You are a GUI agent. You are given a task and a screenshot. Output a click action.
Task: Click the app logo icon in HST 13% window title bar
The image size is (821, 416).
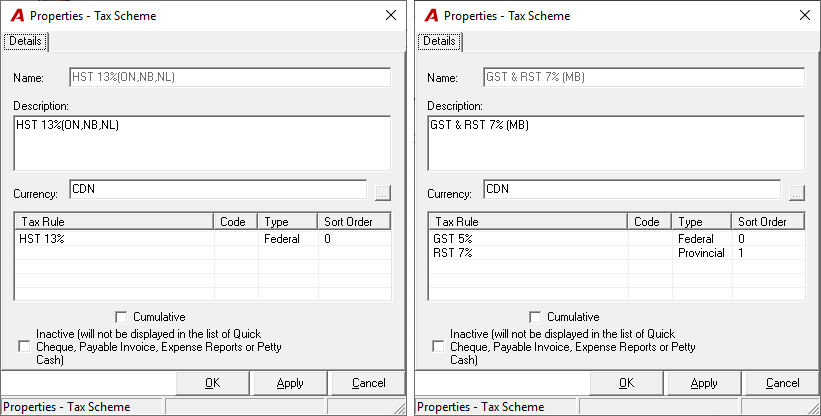(x=17, y=16)
